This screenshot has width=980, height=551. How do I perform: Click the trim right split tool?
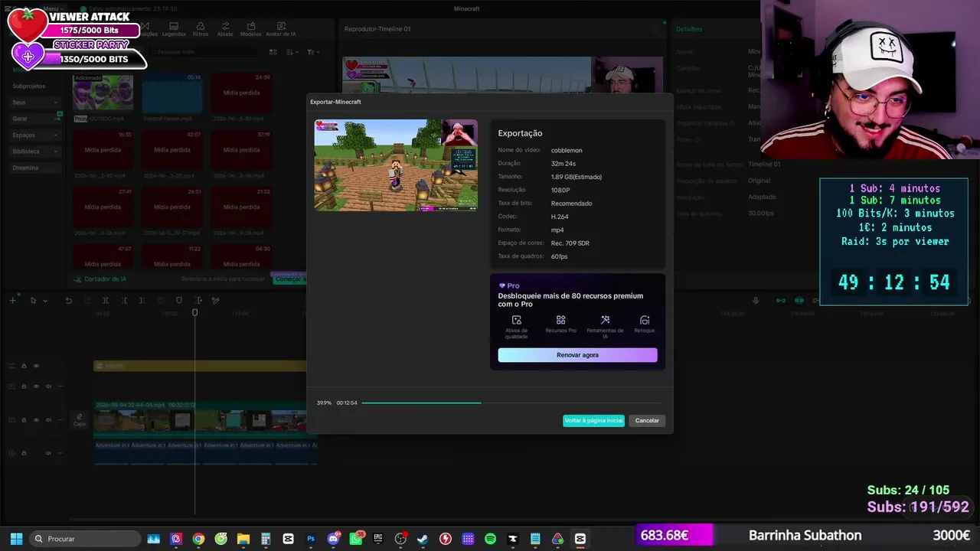pyautogui.click(x=142, y=301)
